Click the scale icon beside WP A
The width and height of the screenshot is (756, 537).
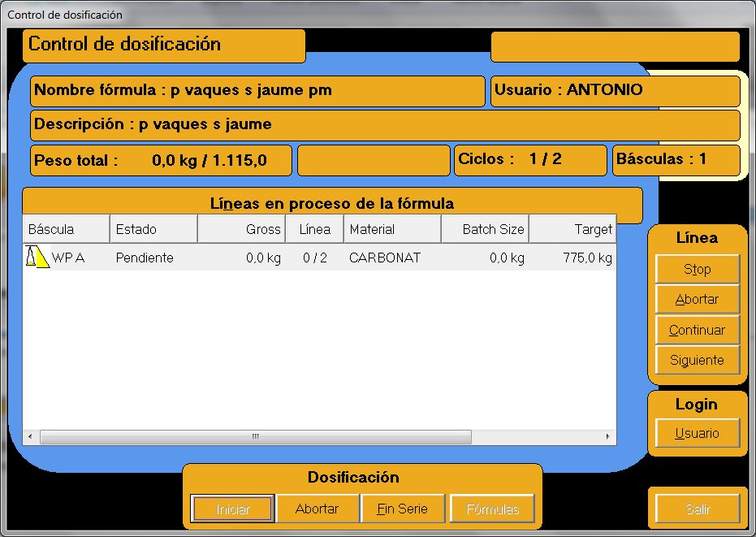pyautogui.click(x=37, y=257)
